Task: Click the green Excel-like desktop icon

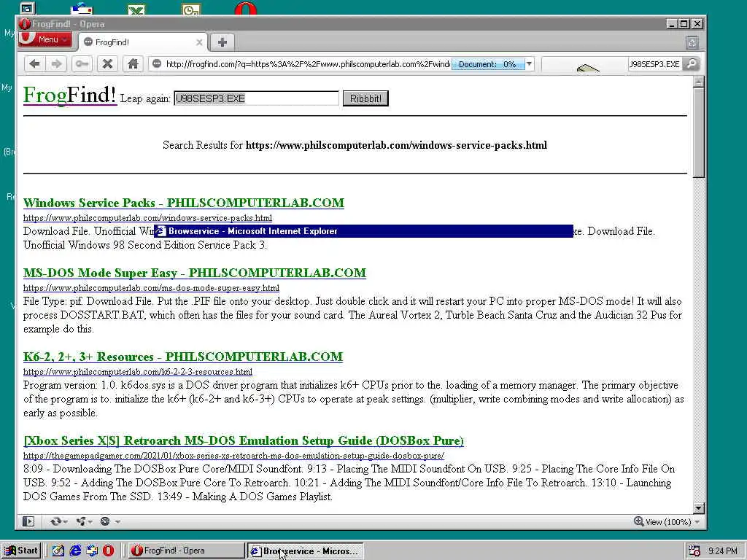Action: pyautogui.click(x=136, y=9)
